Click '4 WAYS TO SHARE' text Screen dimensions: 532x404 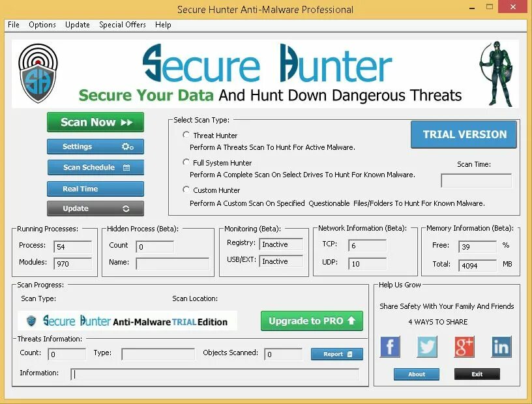coord(438,322)
